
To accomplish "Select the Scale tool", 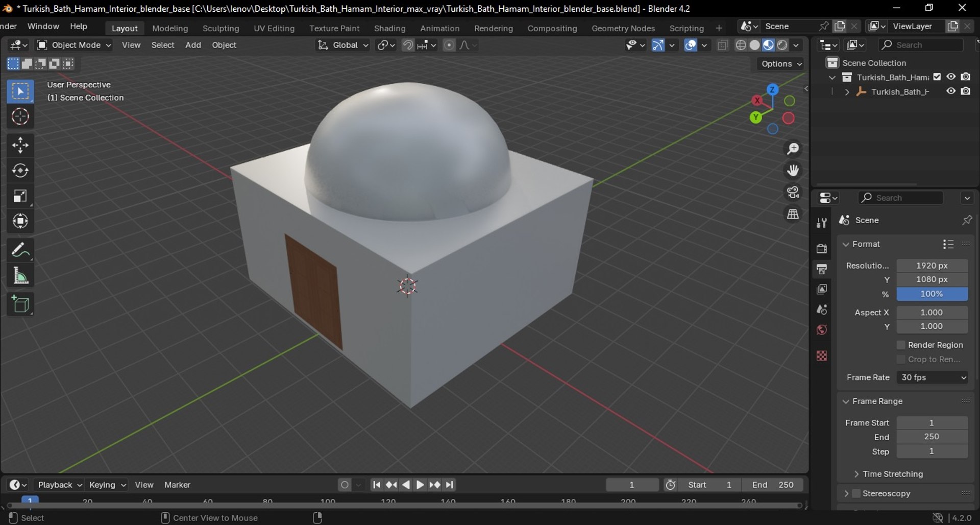I will 20,196.
